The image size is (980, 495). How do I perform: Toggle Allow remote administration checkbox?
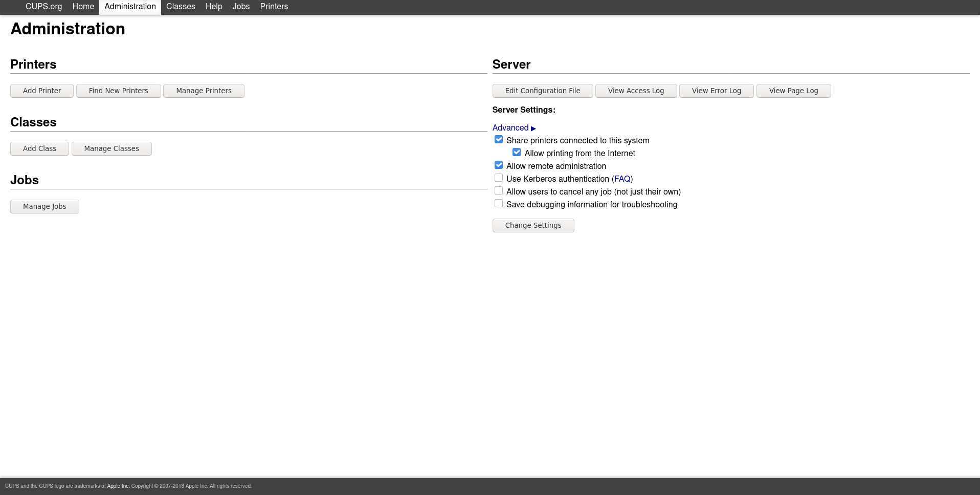[x=499, y=165]
